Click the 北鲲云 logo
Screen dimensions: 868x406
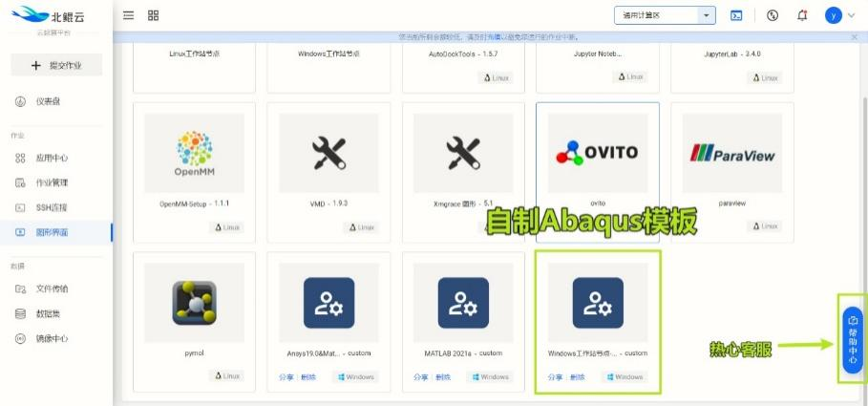tap(48, 16)
